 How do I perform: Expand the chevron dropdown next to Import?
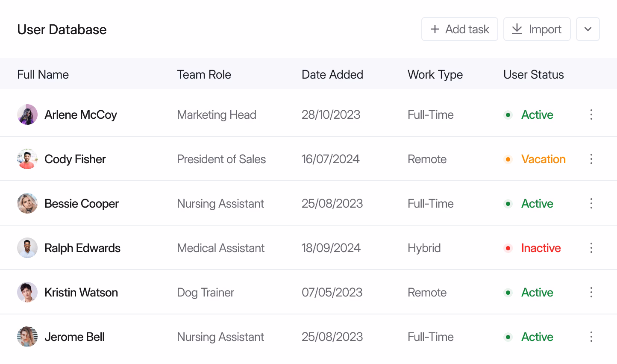[588, 29]
